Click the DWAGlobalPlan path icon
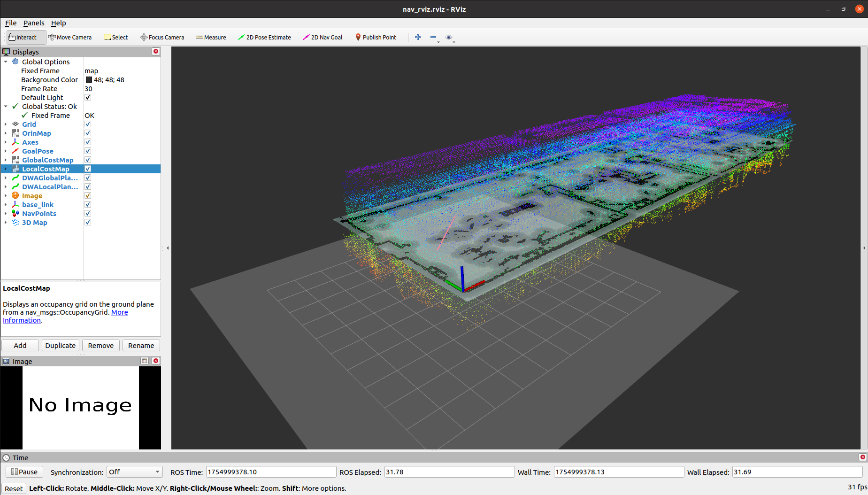This screenshot has width=868, height=495. (15, 178)
